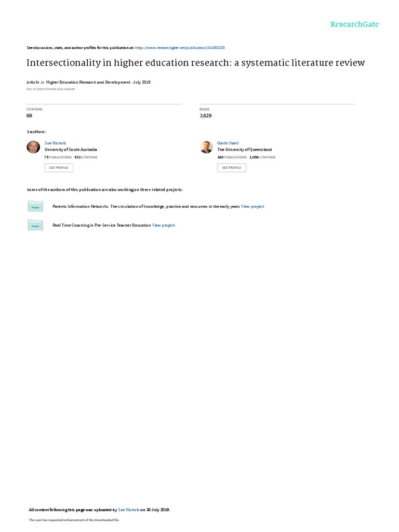Click Higher Education Research and Development journal name
This screenshot has height=532, width=399.
coord(88,82)
